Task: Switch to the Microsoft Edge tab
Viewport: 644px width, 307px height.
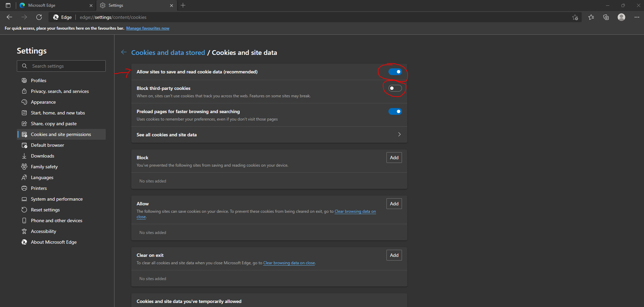Action: (55, 5)
